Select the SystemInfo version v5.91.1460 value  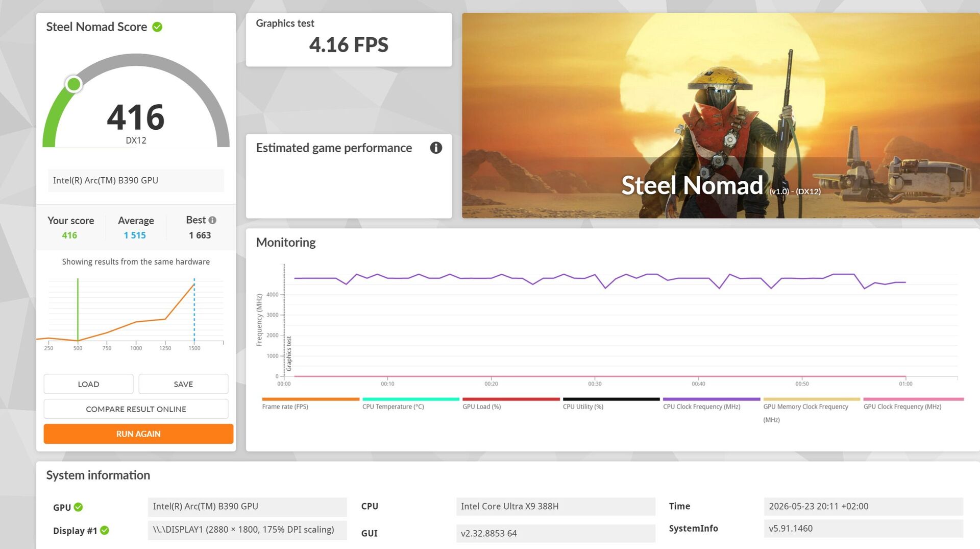click(x=864, y=529)
